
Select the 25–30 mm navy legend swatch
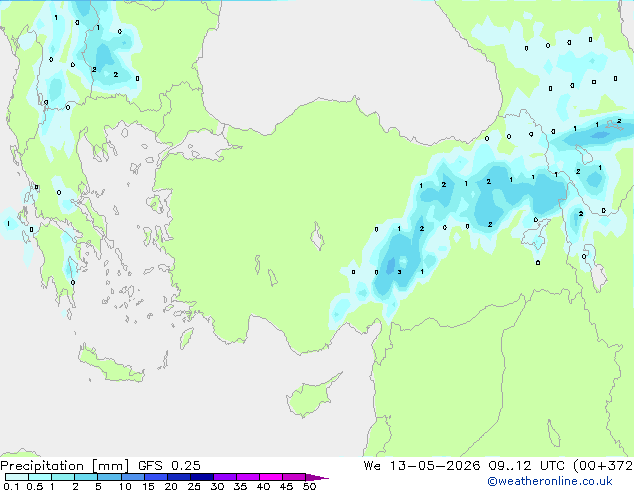[x=202, y=477]
